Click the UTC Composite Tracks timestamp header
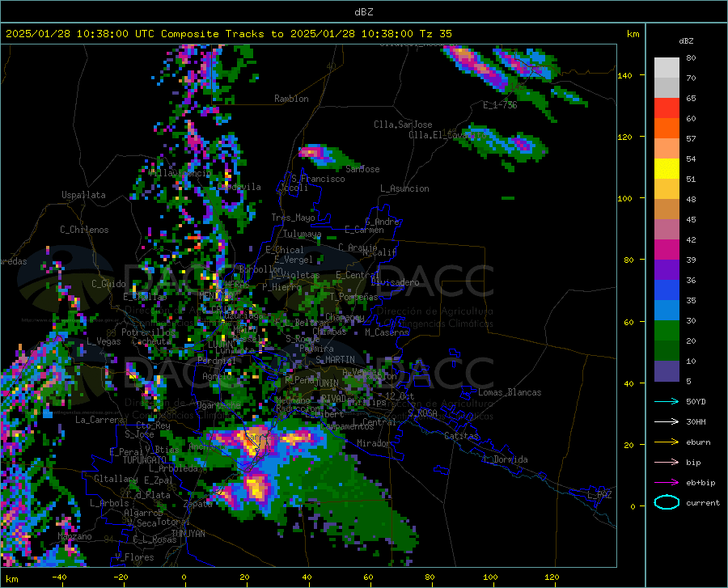The width and height of the screenshot is (728, 588). (x=228, y=34)
